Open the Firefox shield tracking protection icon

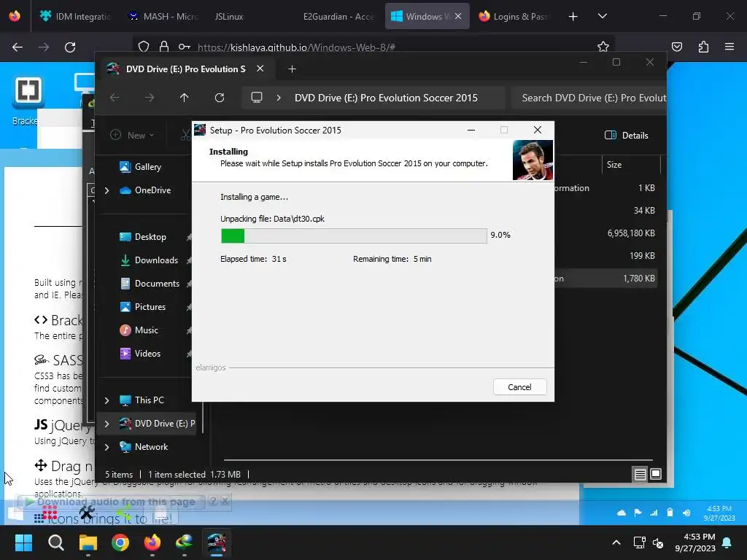pos(144,47)
